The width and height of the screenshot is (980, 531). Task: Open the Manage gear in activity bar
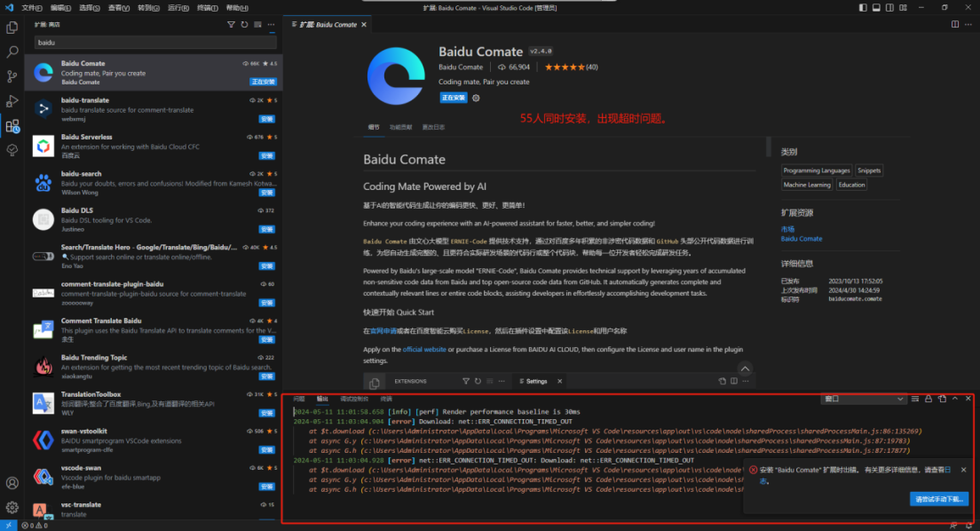[12, 507]
